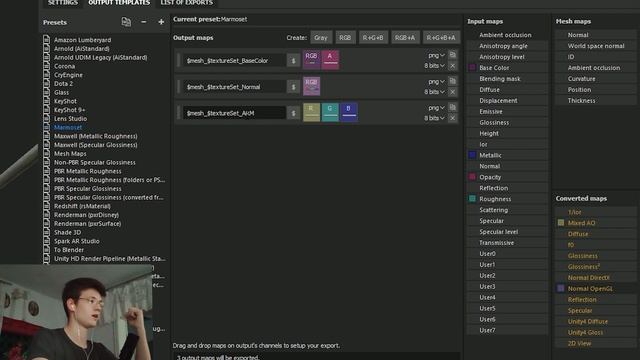640x360 pixels.
Task: Select the Marmoset preset
Action: click(68, 127)
